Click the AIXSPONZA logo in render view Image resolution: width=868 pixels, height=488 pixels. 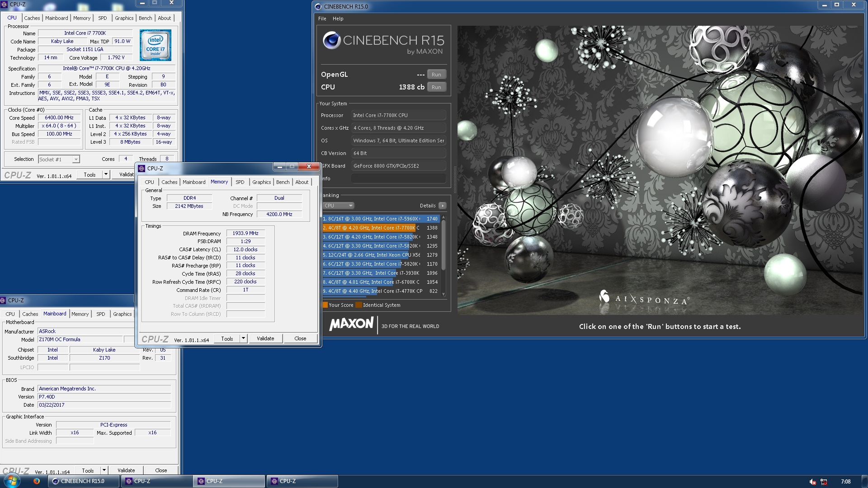645,298
